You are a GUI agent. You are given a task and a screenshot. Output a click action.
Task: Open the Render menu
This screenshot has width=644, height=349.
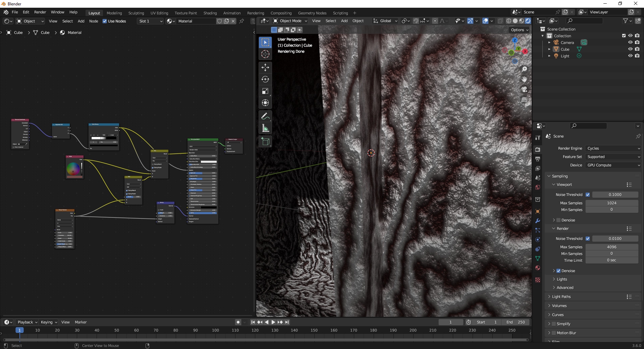pyautogui.click(x=40, y=12)
